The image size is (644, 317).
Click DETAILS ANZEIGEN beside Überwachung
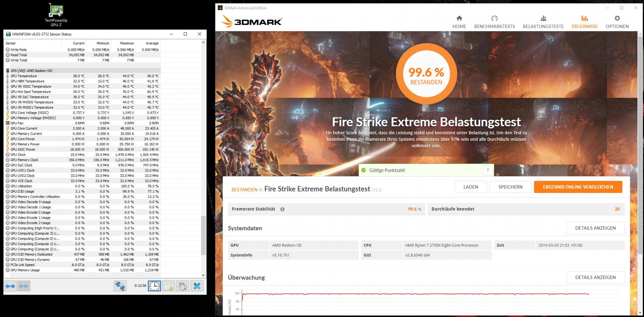pyautogui.click(x=595, y=277)
